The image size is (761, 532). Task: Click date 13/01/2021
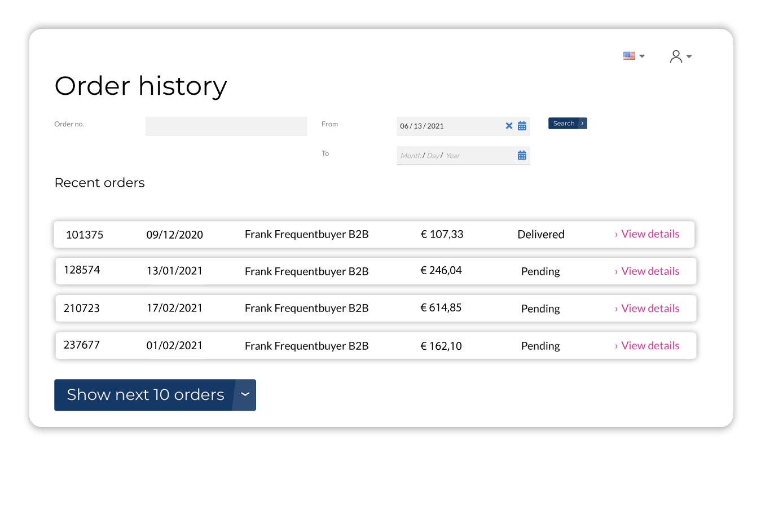click(174, 271)
